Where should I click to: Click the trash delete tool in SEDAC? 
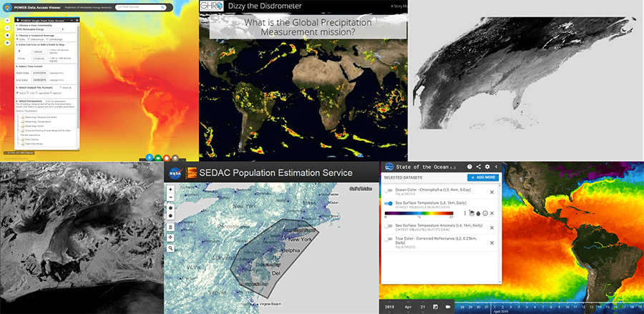[x=170, y=227]
